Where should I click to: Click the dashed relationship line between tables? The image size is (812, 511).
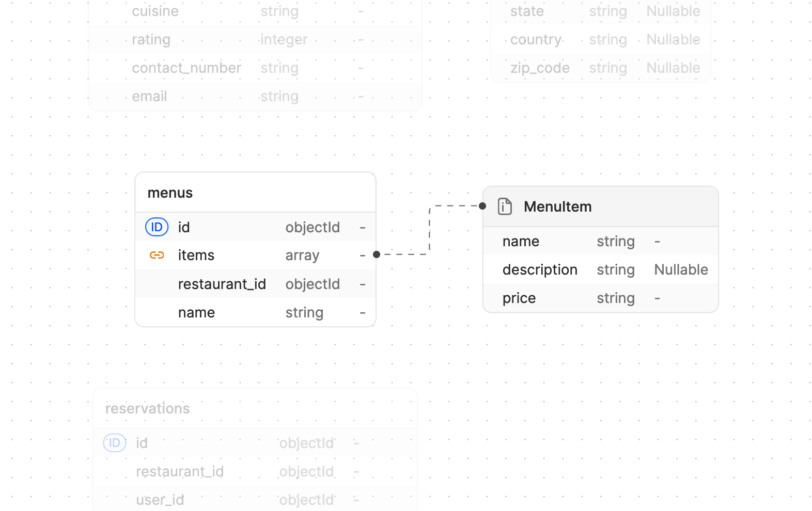pyautogui.click(x=430, y=230)
